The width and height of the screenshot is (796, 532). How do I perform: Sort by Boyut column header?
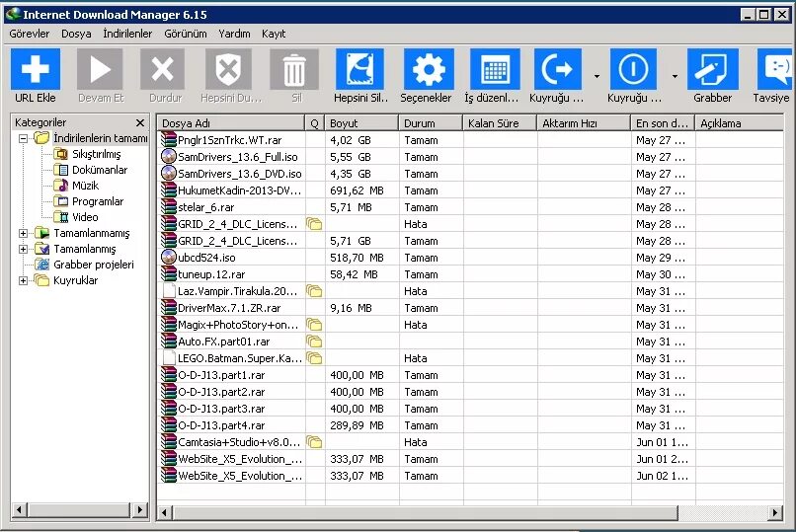tap(361, 122)
